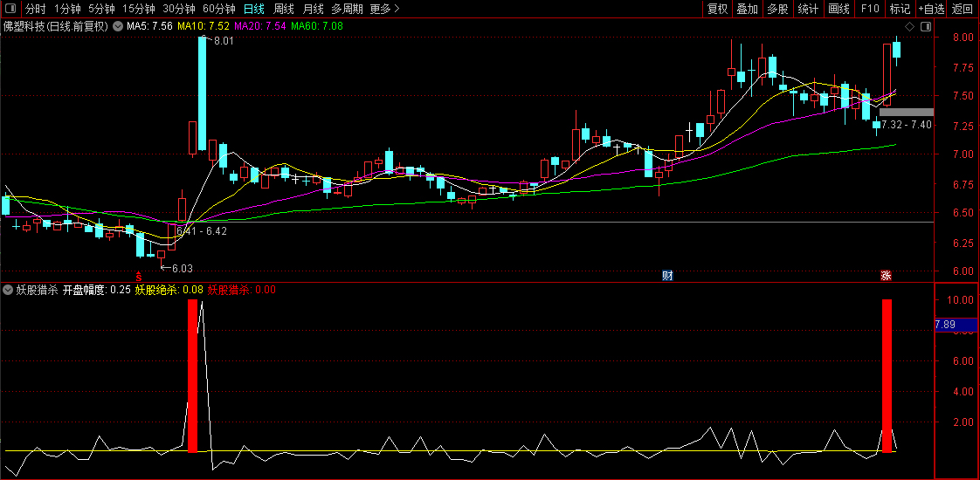Click the 返回 back button
Image resolution: width=980 pixels, height=480 pixels.
tap(963, 9)
